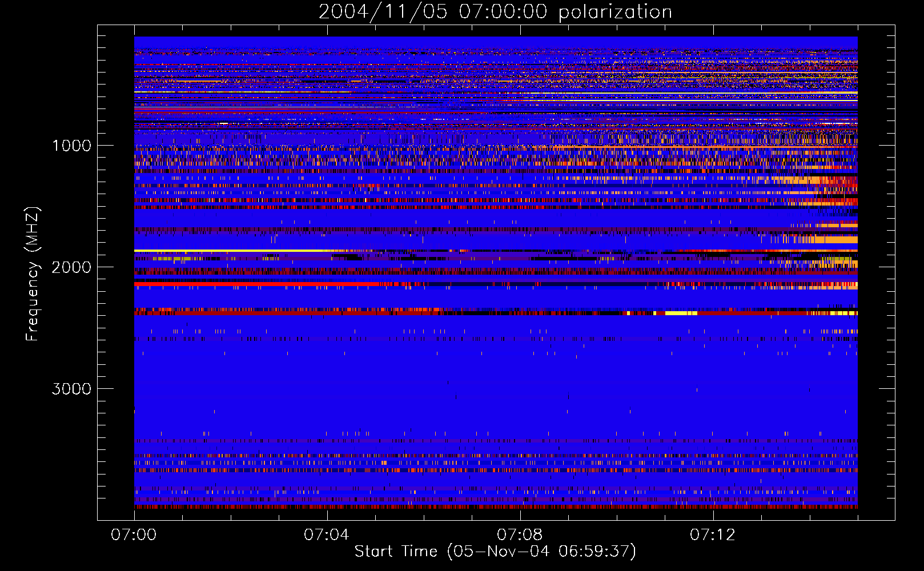Click the 2000 frequency tick label
924x571 pixels.
[x=72, y=267]
